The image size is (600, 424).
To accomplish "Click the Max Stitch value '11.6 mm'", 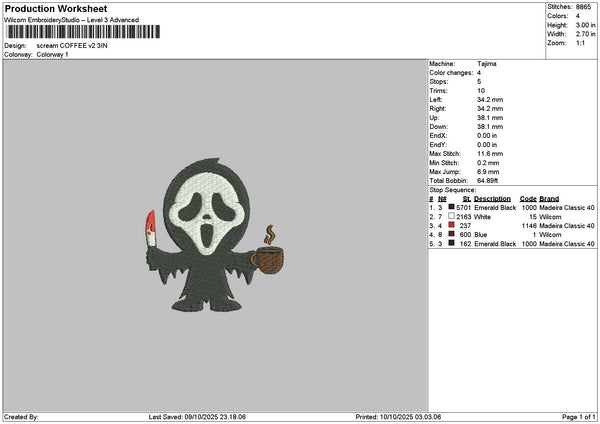I will 490,154.
